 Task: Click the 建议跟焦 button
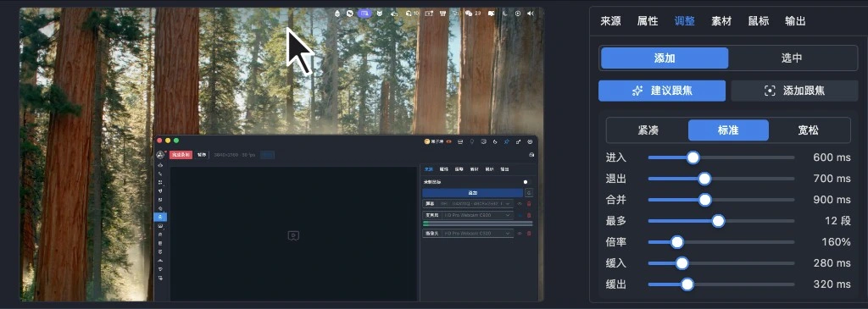(x=662, y=91)
